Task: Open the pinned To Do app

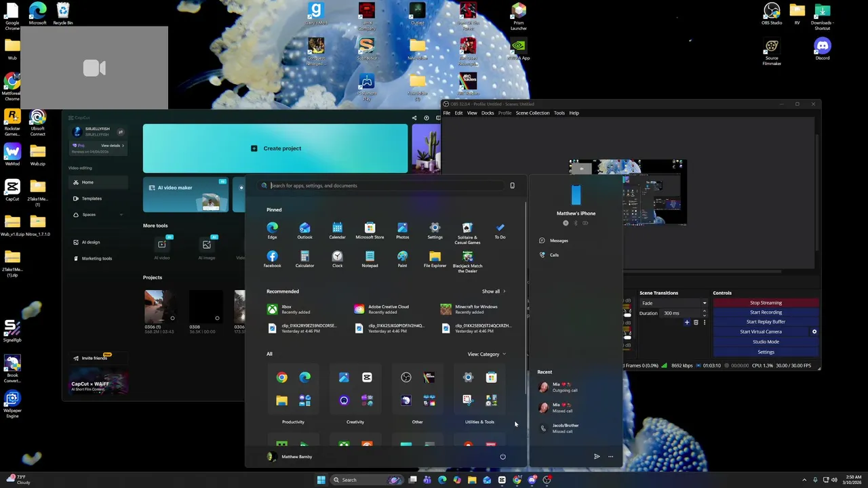Action: tap(500, 230)
